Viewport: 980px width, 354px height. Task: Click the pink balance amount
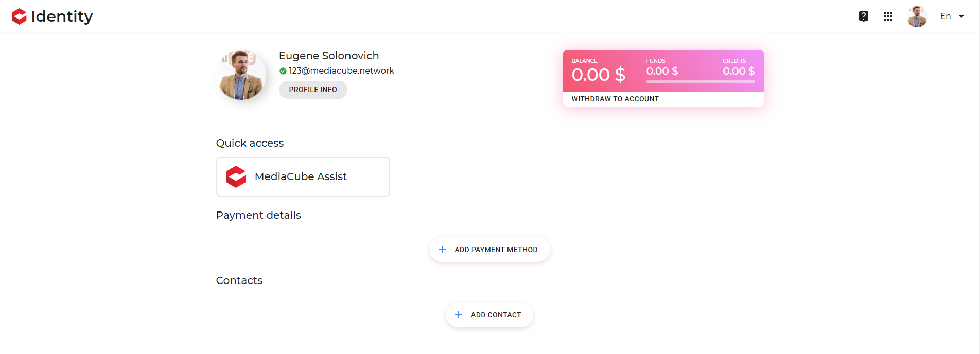pos(599,75)
